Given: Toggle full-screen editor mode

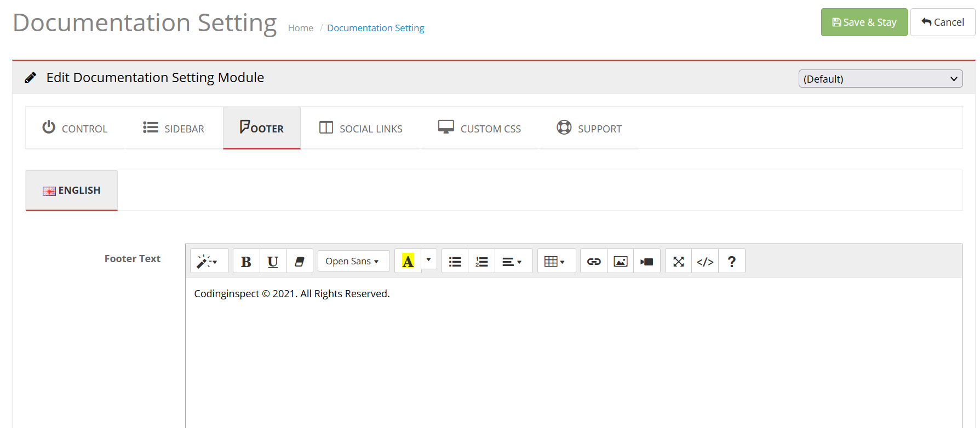Looking at the screenshot, I should tap(678, 262).
